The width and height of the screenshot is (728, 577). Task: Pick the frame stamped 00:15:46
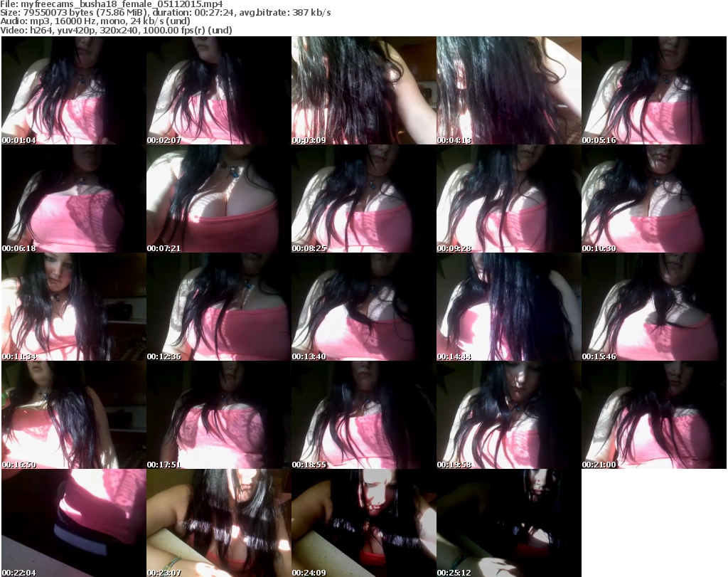654,307
